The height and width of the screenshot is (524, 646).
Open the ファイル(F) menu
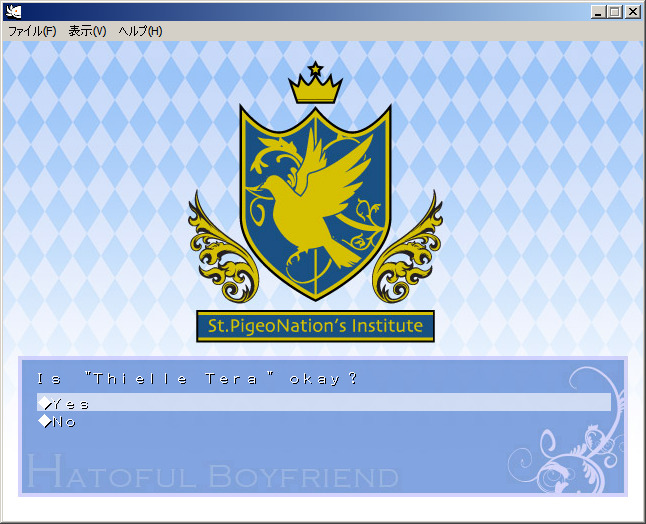[x=32, y=31]
